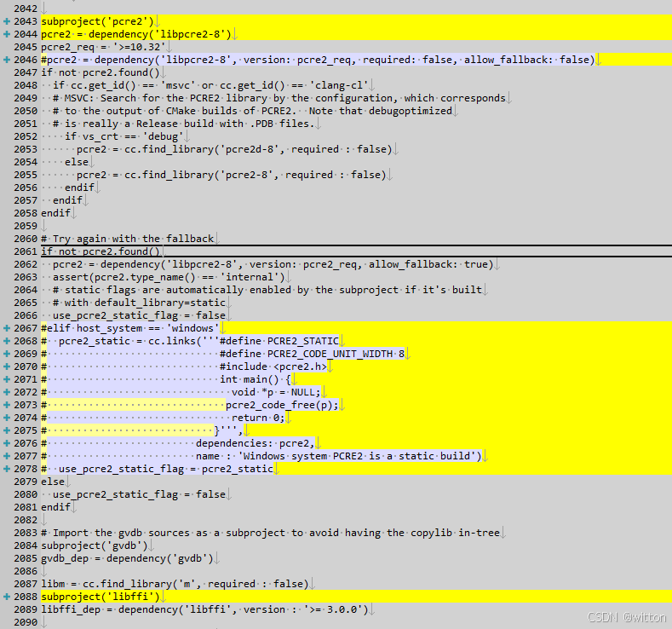The width and height of the screenshot is (672, 629).
Task: Click the '# Try again with the fallback' comment
Action: click(x=127, y=239)
